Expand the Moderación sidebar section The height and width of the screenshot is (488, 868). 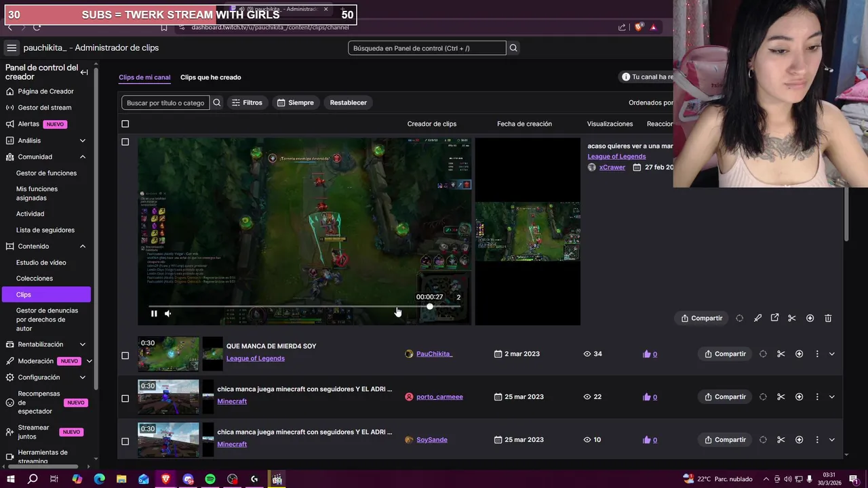(89, 361)
